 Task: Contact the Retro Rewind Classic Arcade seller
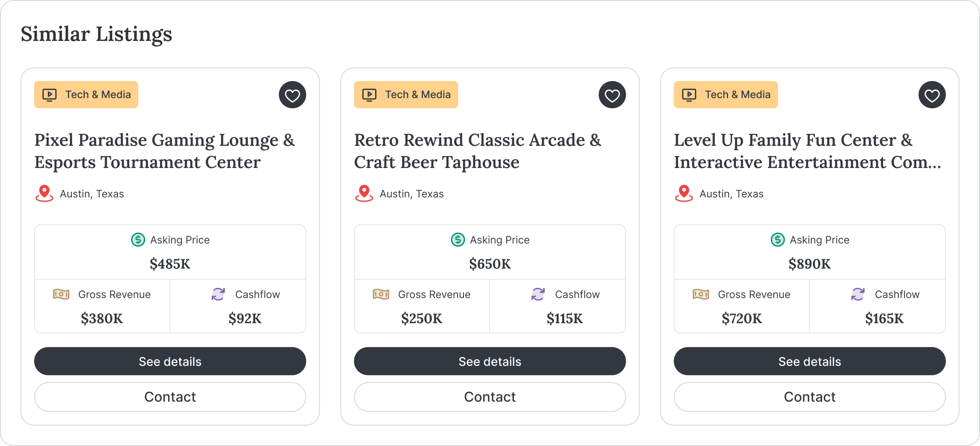coord(490,397)
